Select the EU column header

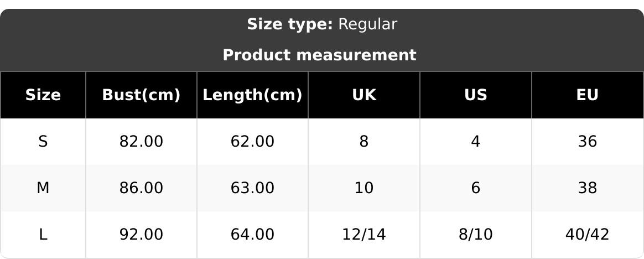587,95
